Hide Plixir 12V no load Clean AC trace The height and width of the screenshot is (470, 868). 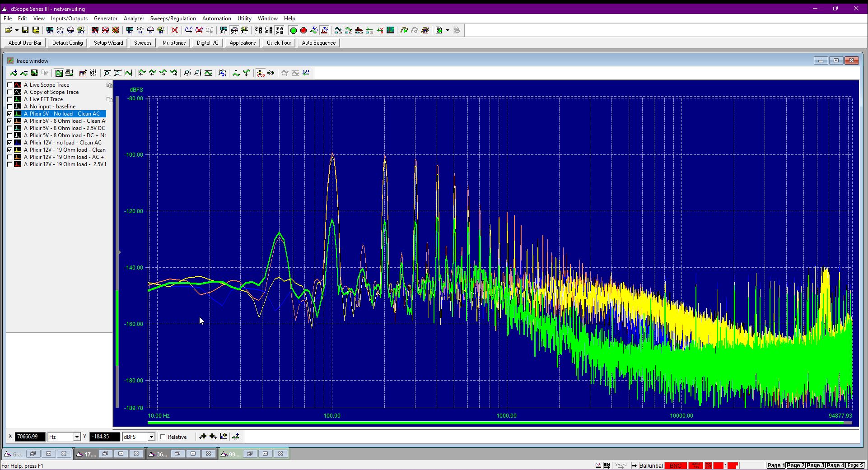9,143
